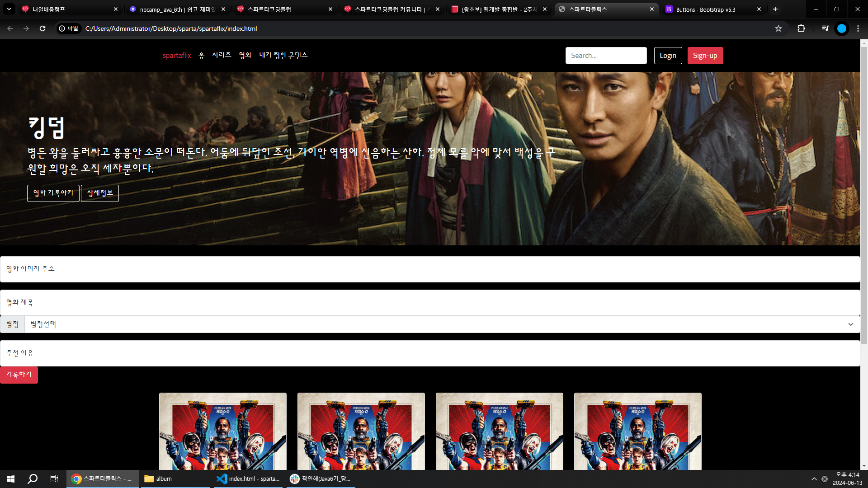This screenshot has width=868, height=488.
Task: Click the scrollbar down arrow
Action: [864, 466]
